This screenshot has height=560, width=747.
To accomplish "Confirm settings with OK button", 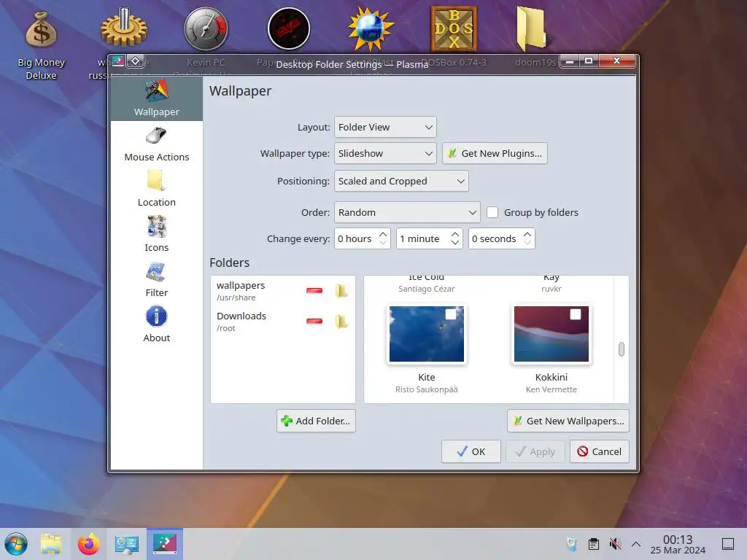I will pos(471,451).
